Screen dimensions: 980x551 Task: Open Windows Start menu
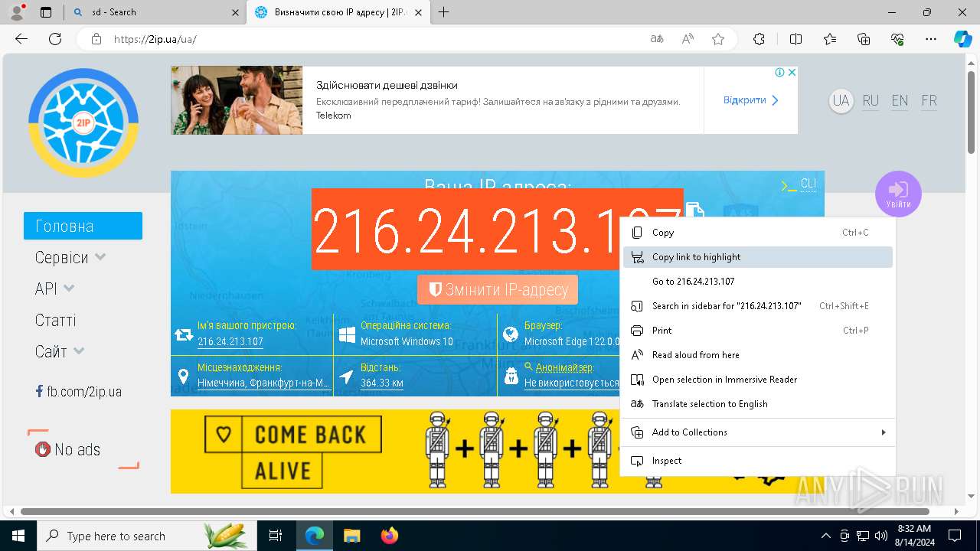coord(18,536)
